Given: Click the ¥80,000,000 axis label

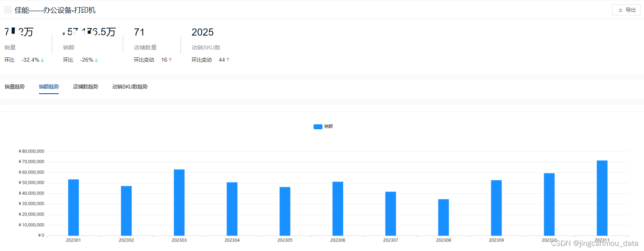Looking at the screenshot, I should (31, 151).
